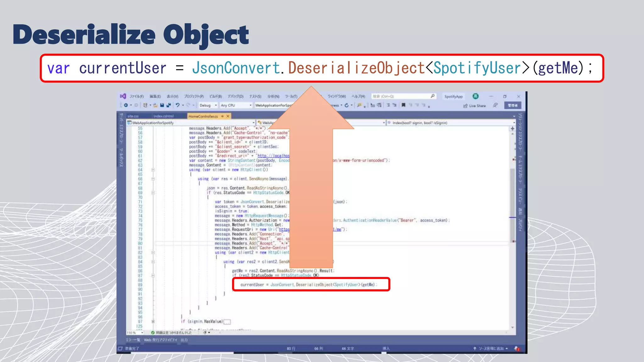Click the magnifier icon in search box
Viewport: 644px width, 362px height.
pos(433,96)
